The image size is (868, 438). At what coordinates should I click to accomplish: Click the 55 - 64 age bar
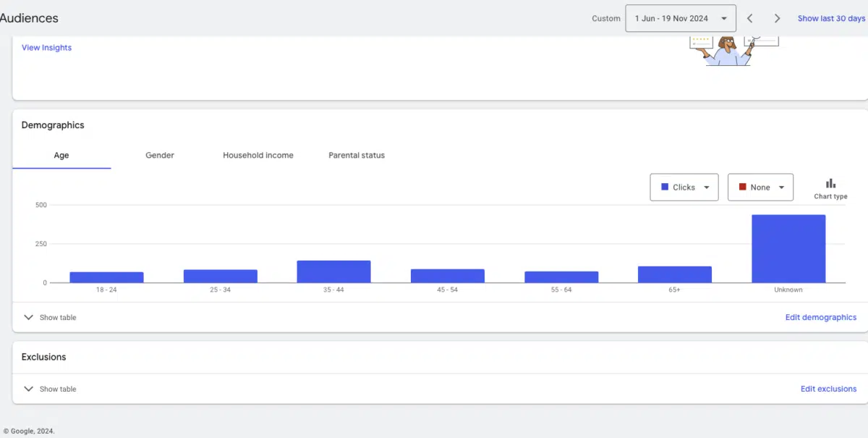[x=561, y=277]
